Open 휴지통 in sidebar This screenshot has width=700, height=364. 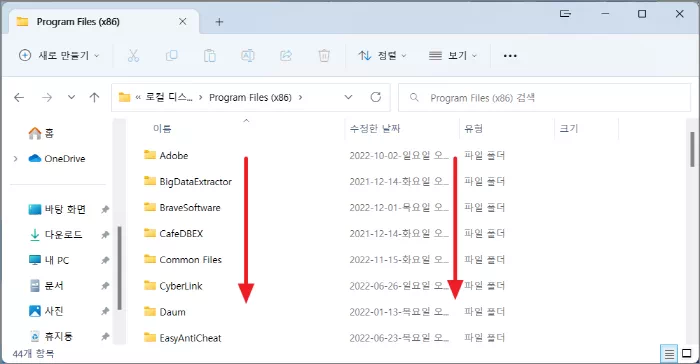click(58, 336)
